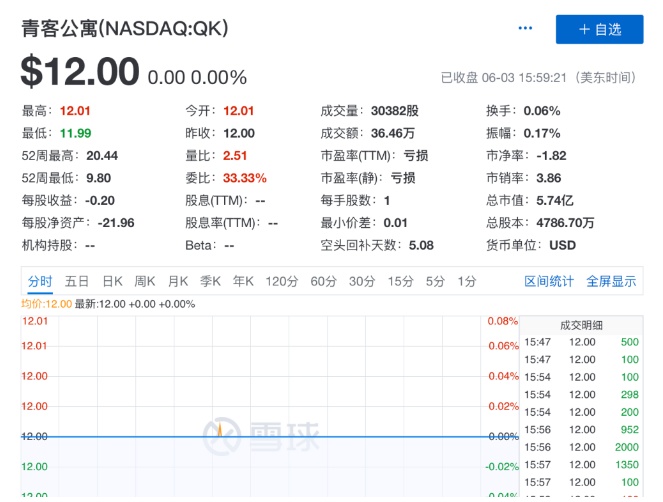Screen dimensions: 663x502
Task: Switch to 日K chart tab
Action: pyautogui.click(x=112, y=281)
